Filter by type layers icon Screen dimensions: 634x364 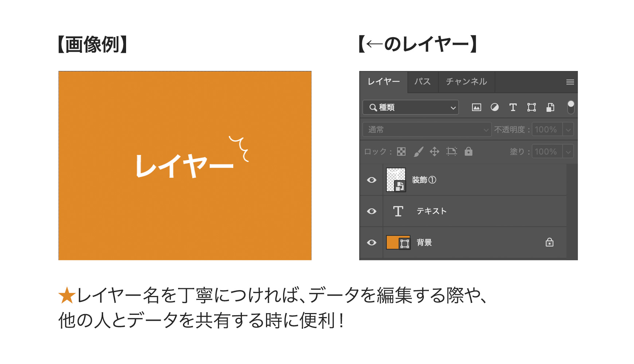(513, 107)
